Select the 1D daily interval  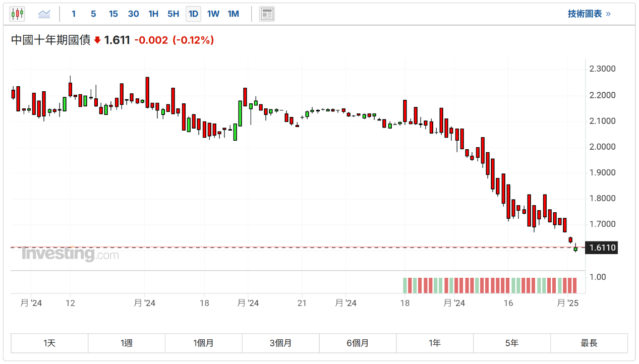coord(193,14)
